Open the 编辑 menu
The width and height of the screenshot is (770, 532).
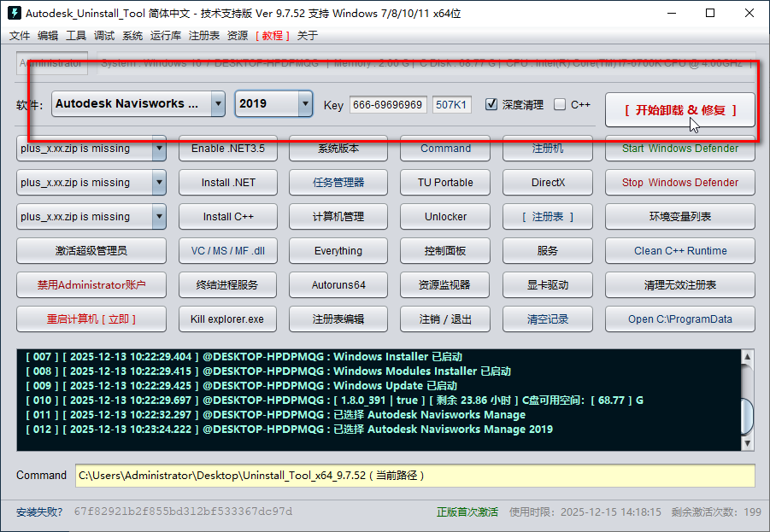[48, 35]
